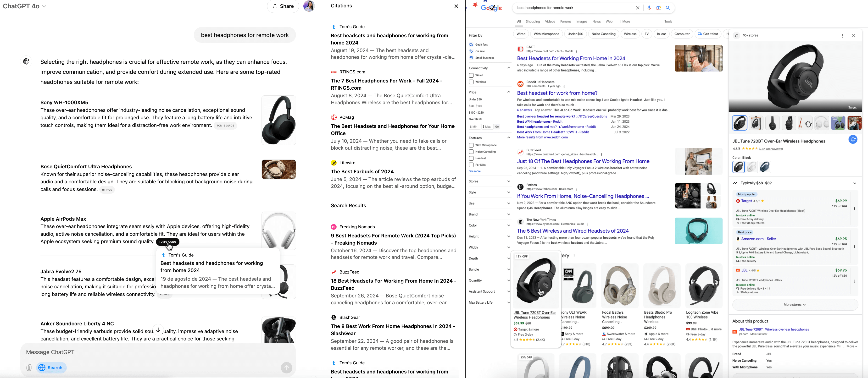This screenshot has width=868, height=378.
Task: Click the price tag icon beside 10+ stores
Action: pyautogui.click(x=736, y=35)
